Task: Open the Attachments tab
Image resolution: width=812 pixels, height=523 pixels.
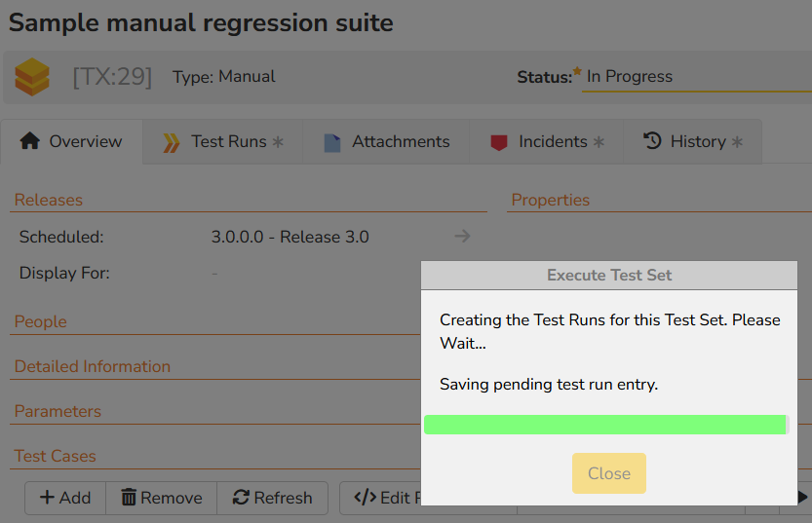Action: (400, 142)
